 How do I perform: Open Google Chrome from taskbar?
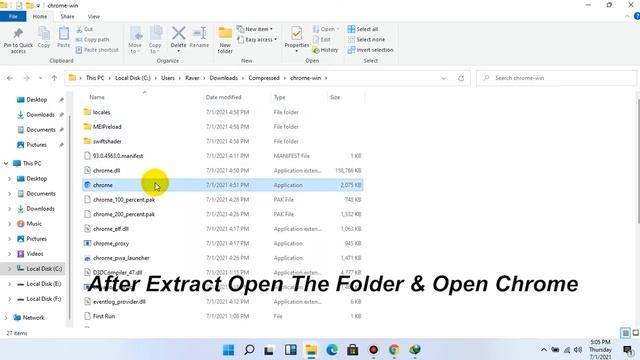pos(394,350)
